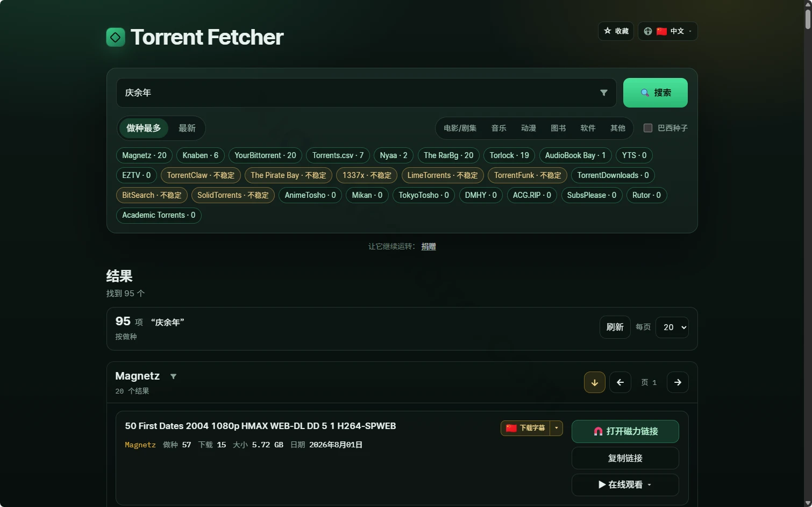The image size is (812, 507).
Task: Click the Rutor · 0 chip
Action: click(x=646, y=195)
